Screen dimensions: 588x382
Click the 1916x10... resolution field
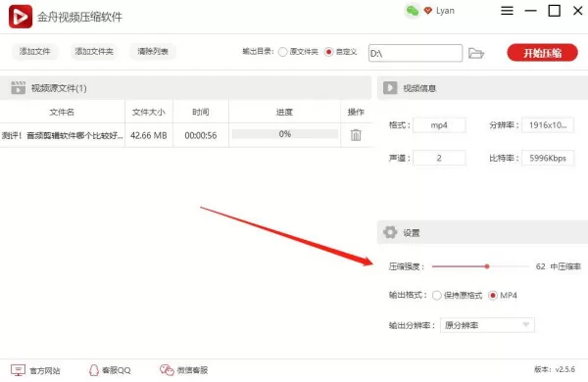point(548,125)
